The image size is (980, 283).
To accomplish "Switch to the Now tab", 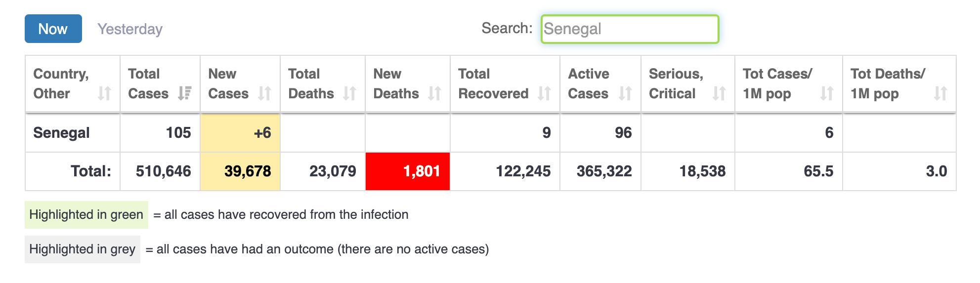I will (x=53, y=29).
